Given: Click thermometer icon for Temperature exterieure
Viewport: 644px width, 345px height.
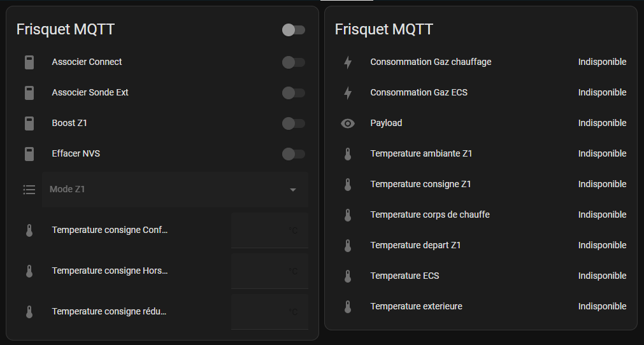Looking at the screenshot, I should click(x=348, y=307).
